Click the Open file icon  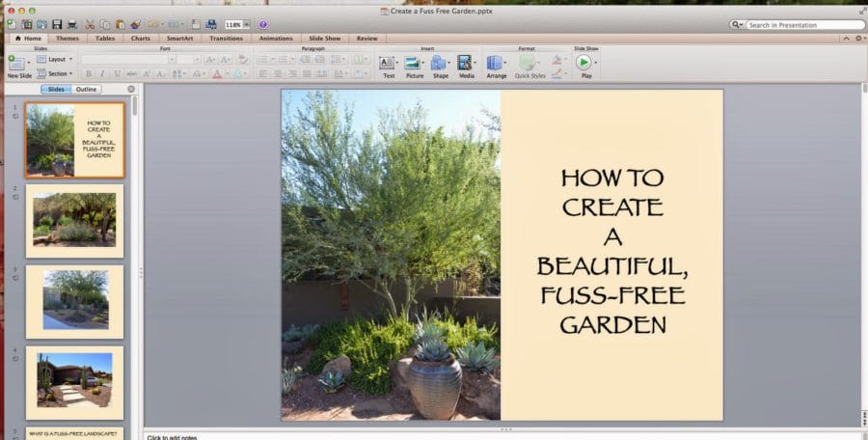pyautogui.click(x=41, y=24)
